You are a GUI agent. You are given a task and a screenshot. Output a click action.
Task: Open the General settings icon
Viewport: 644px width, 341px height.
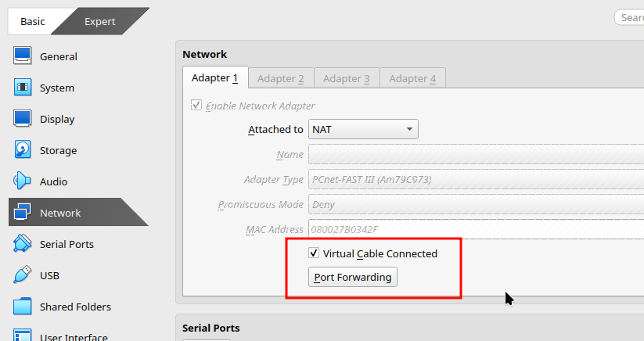point(22,56)
